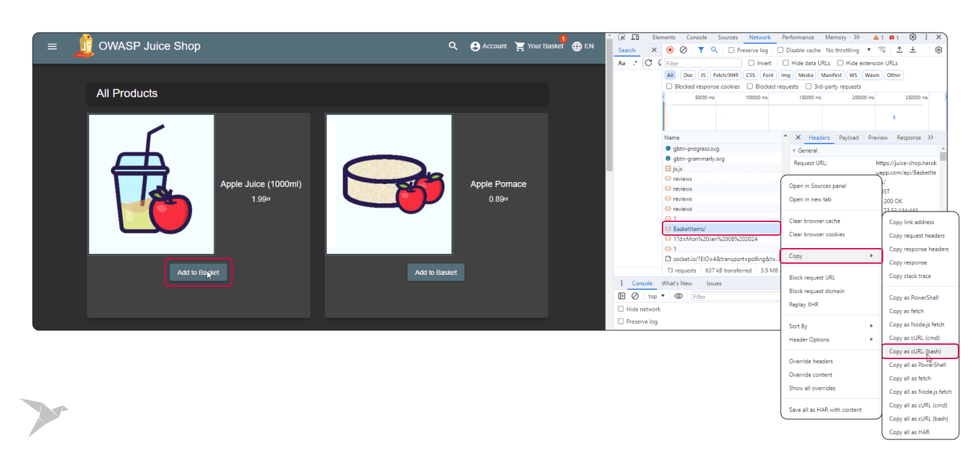The width and height of the screenshot is (980, 457).
Task: Switch to the Payload tab
Action: [849, 138]
